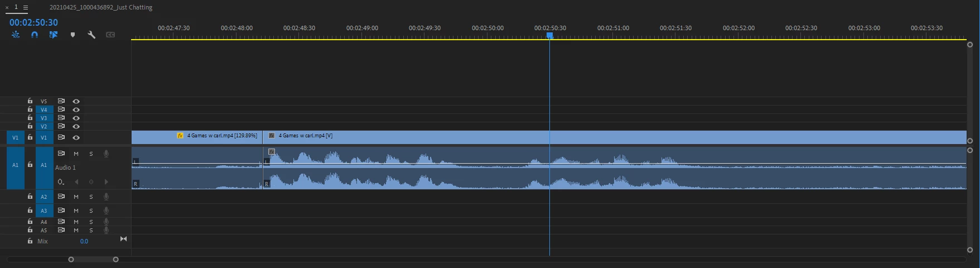Click the blue playhead handle on ruler
Screen dimensions: 980x268
click(549, 35)
